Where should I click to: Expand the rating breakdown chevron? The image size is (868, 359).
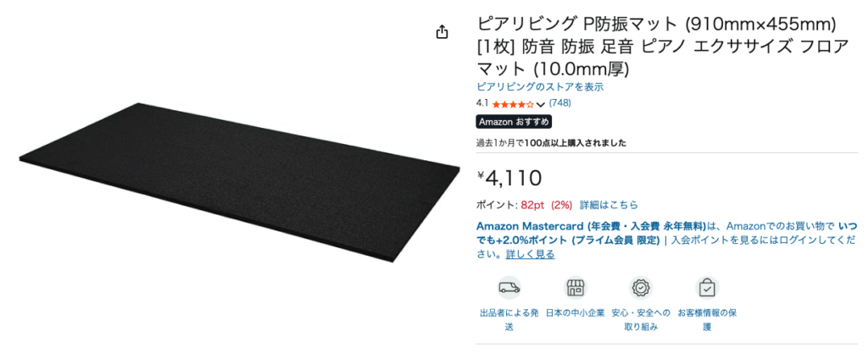pyautogui.click(x=540, y=104)
